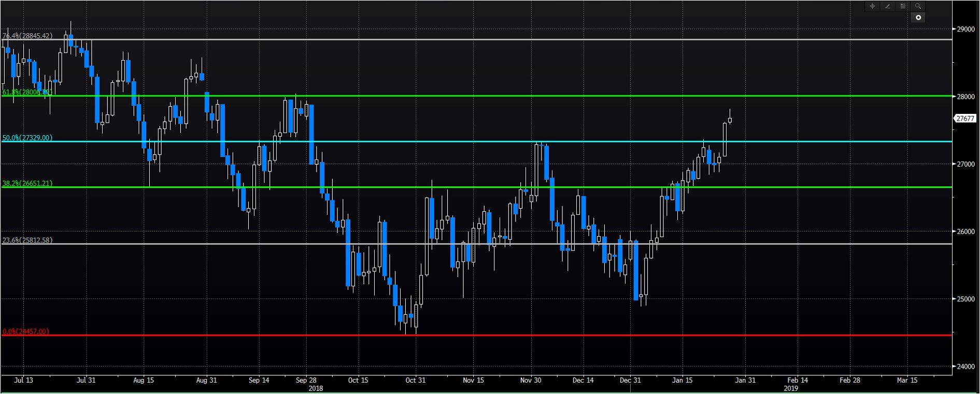Click the 2019 year label on axis
This screenshot has width=980, height=394.
tap(791, 388)
